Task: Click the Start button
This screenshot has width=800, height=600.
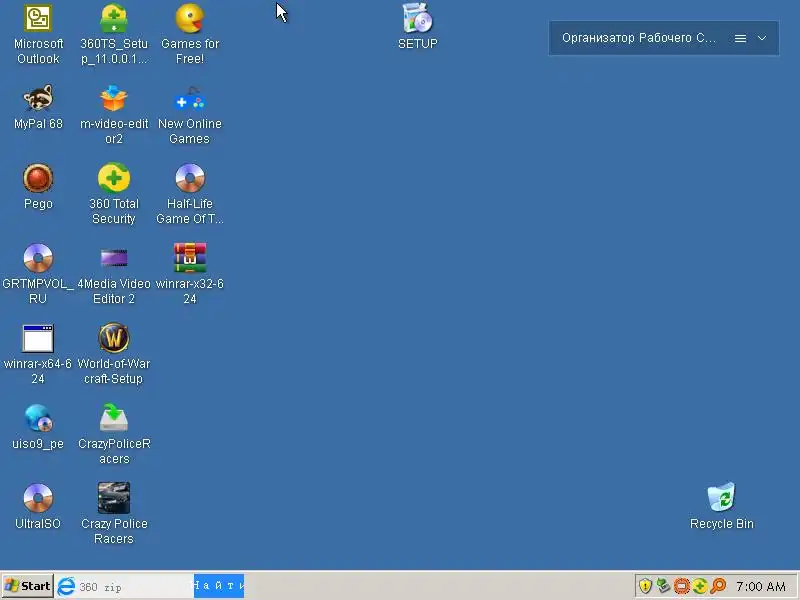Action: click(28, 586)
